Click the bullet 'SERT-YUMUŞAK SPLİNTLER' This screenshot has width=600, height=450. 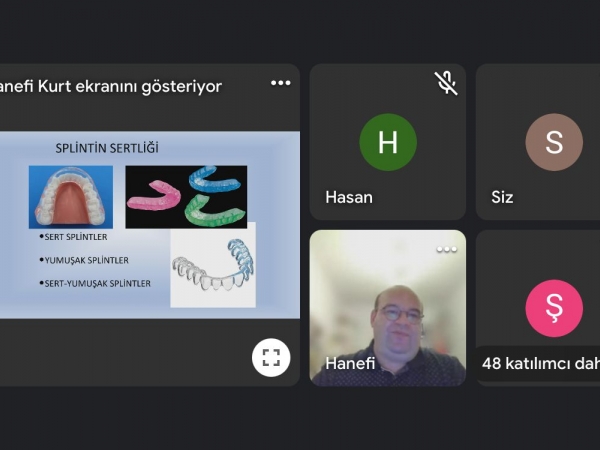click(95, 284)
